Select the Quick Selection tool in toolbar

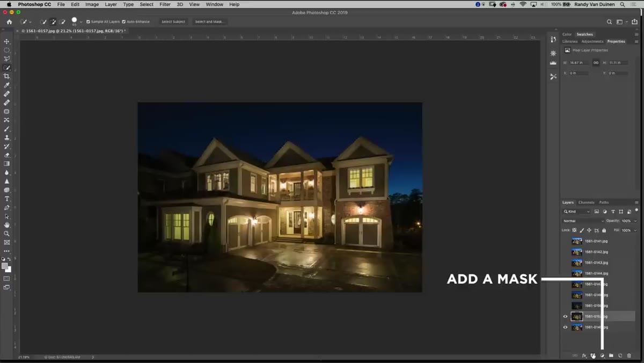pyautogui.click(x=7, y=68)
